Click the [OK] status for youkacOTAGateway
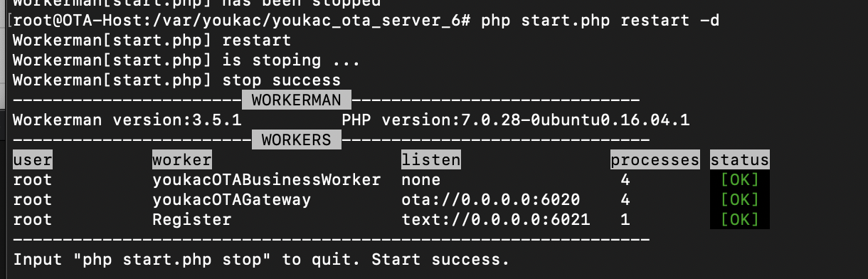 [740, 200]
